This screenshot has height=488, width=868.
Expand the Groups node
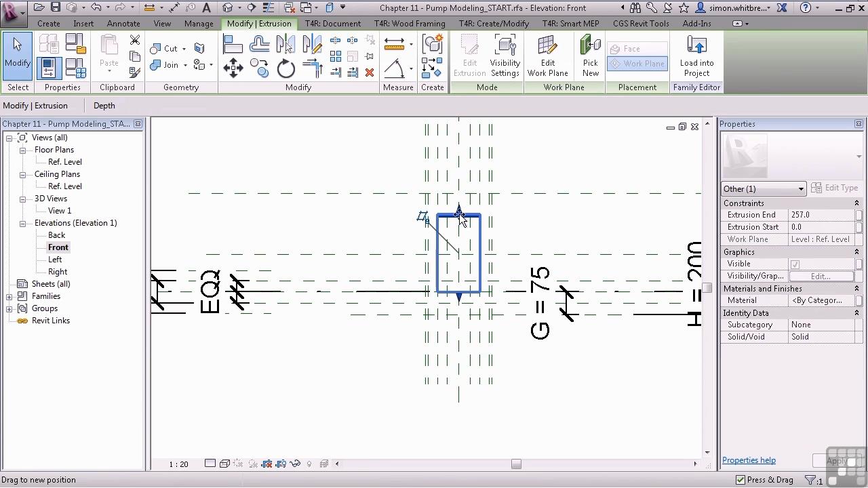click(9, 308)
